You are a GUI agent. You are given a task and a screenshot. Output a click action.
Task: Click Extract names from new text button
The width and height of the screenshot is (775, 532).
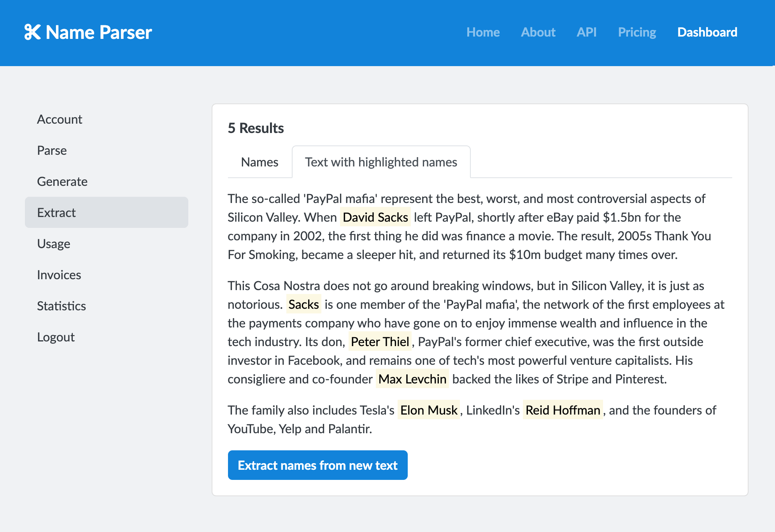tap(317, 465)
